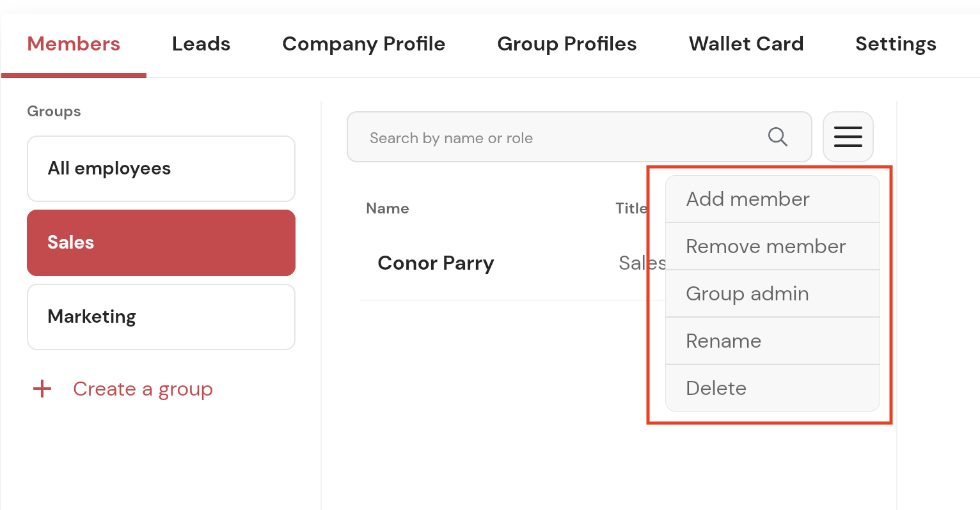Image resolution: width=980 pixels, height=510 pixels.
Task: Select the Sales group
Action: (x=161, y=243)
